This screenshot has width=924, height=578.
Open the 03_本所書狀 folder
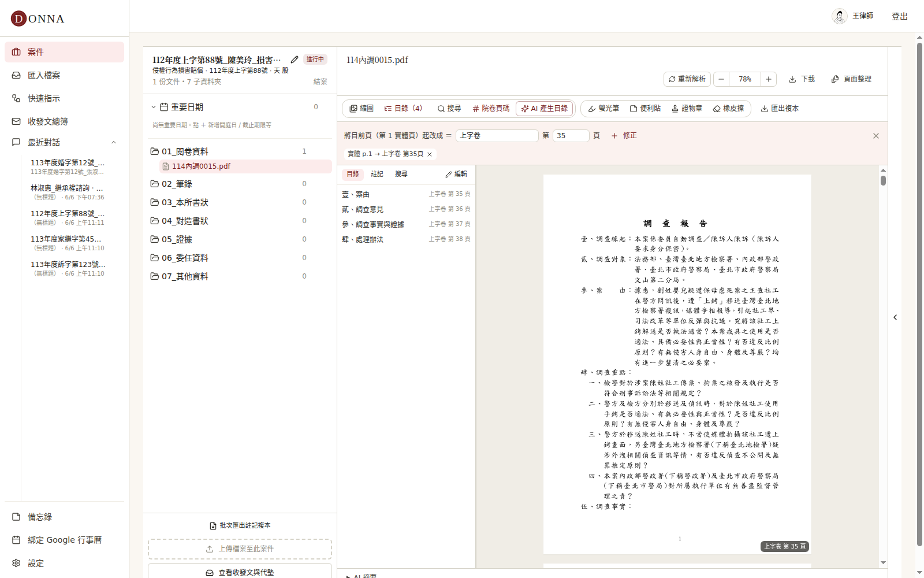tap(239, 202)
